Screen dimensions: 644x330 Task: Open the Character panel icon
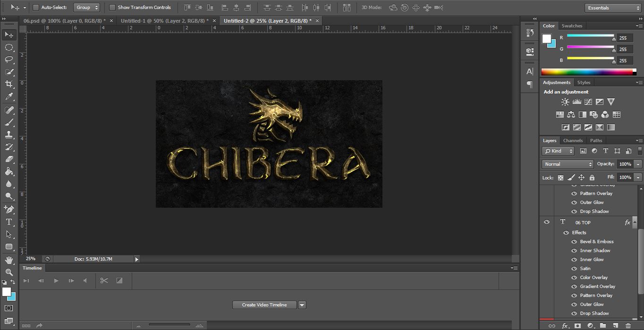(530, 71)
